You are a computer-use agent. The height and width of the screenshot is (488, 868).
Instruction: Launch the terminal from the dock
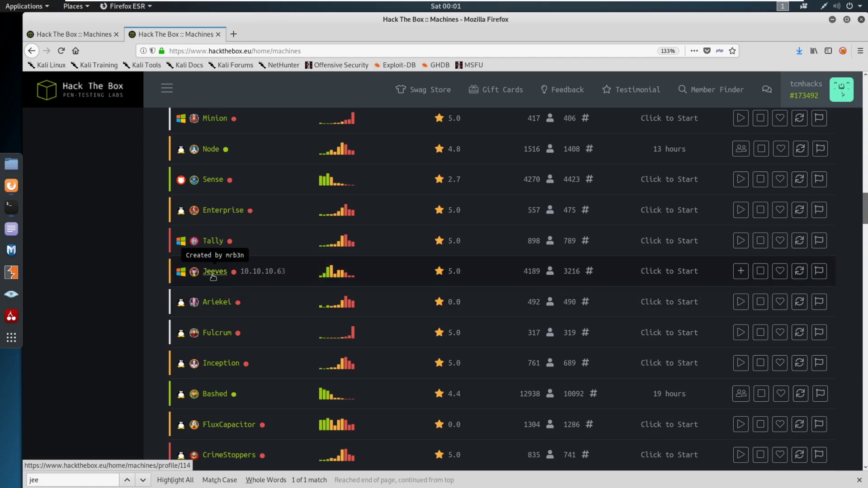[11, 207]
